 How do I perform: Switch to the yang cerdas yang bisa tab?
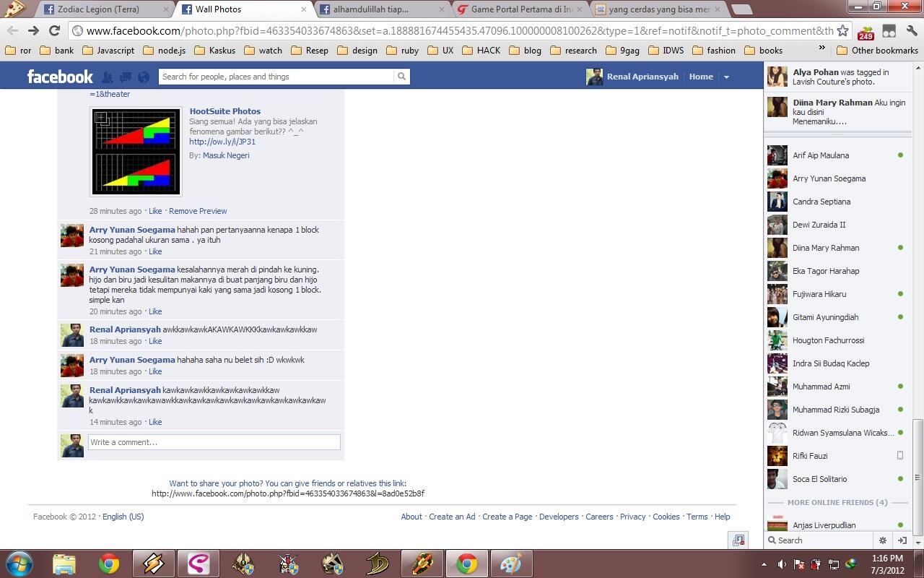tap(657, 9)
